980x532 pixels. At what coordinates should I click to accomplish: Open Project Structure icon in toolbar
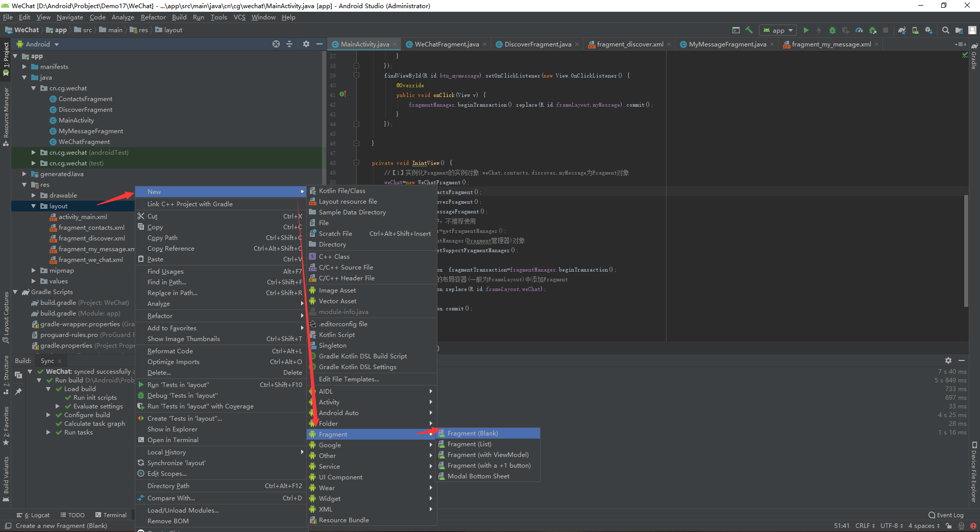[x=959, y=30]
